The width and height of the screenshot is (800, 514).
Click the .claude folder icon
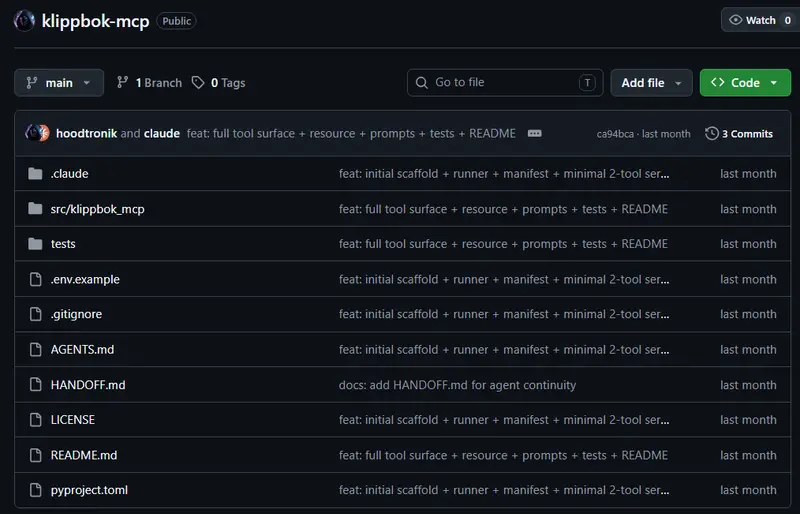click(x=35, y=174)
